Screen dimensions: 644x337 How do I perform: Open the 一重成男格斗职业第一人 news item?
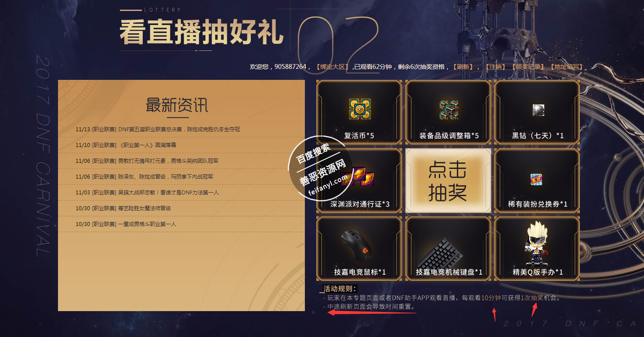tap(126, 224)
